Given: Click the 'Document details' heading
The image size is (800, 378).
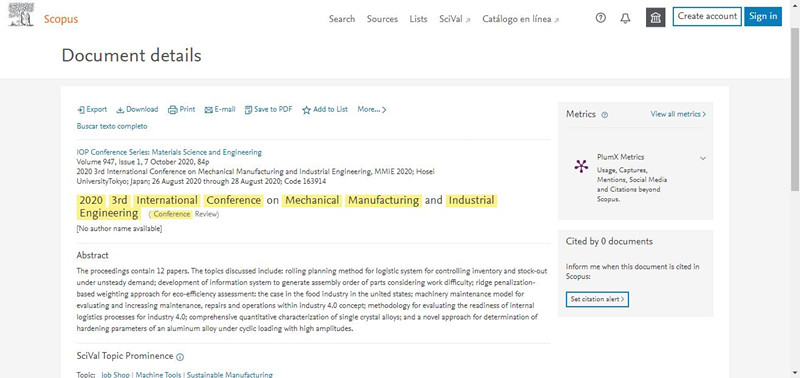Looking at the screenshot, I should click(x=131, y=55).
